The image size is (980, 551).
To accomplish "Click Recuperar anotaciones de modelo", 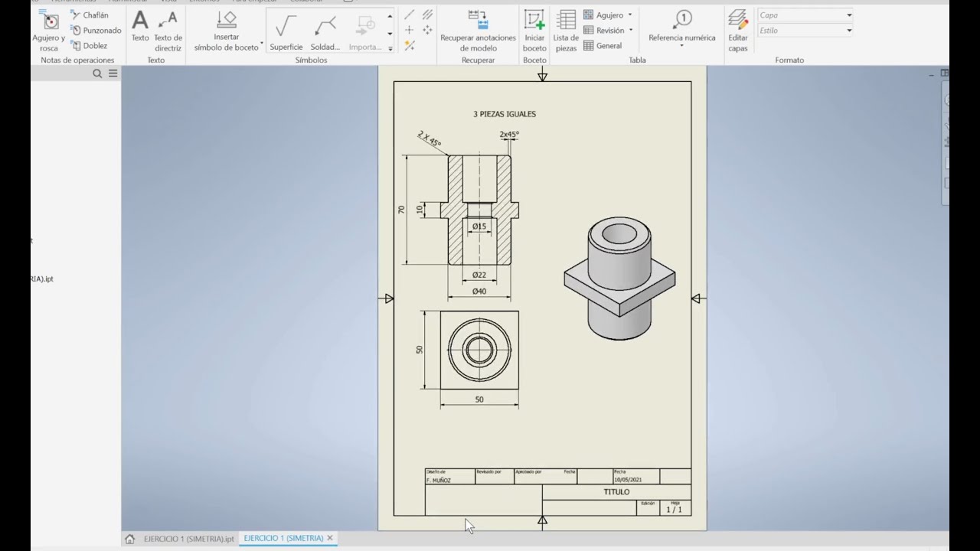I will 478,31.
